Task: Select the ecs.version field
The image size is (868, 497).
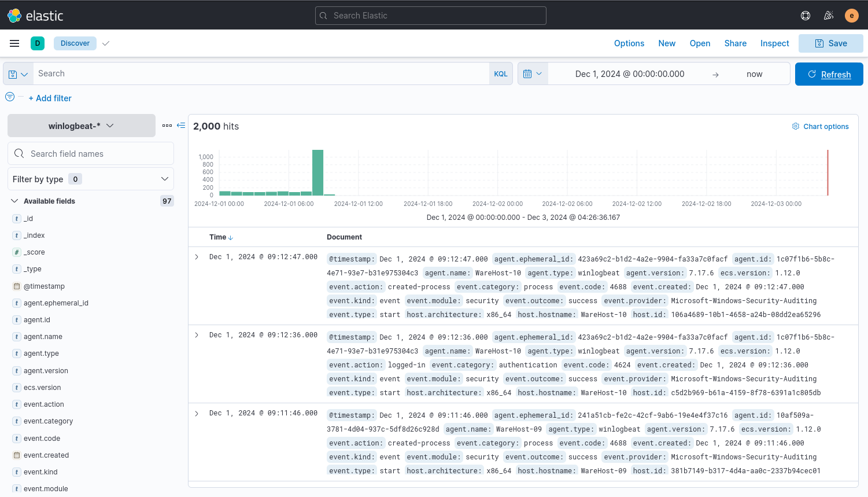Action: (x=42, y=388)
